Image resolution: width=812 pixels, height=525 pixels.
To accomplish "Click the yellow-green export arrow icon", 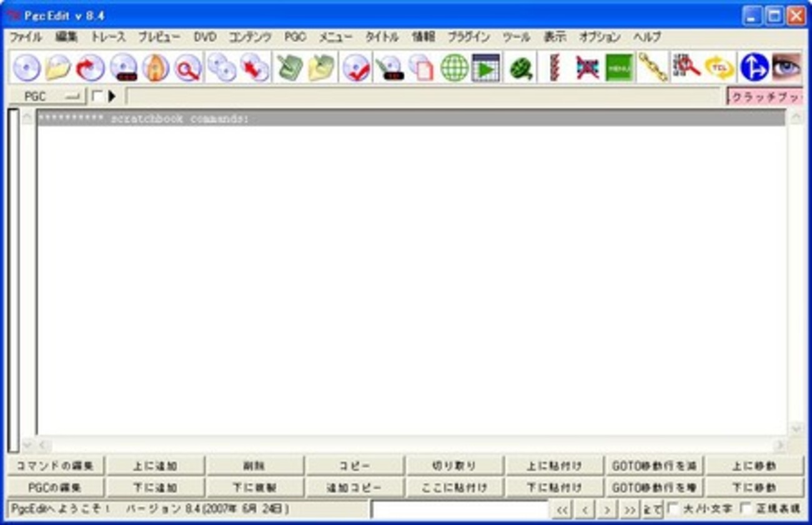I will click(x=322, y=67).
